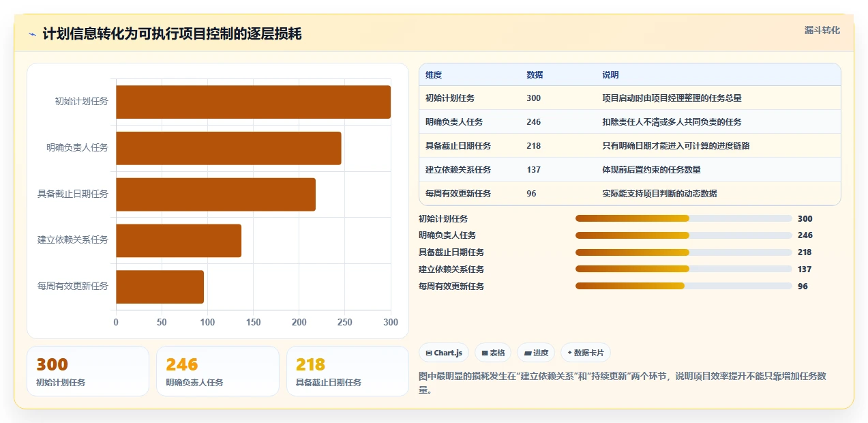
Task: Click table value 246 in 数据 column
Action: [534, 122]
